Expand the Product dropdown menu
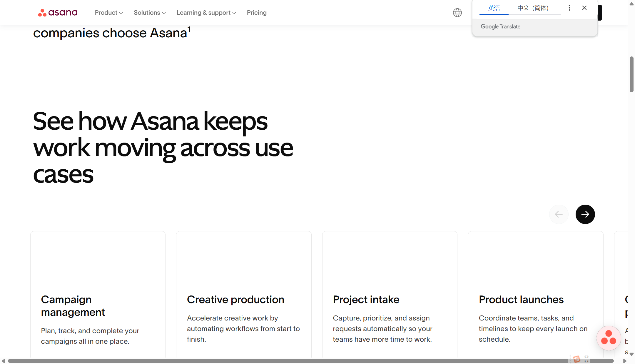 click(x=108, y=13)
